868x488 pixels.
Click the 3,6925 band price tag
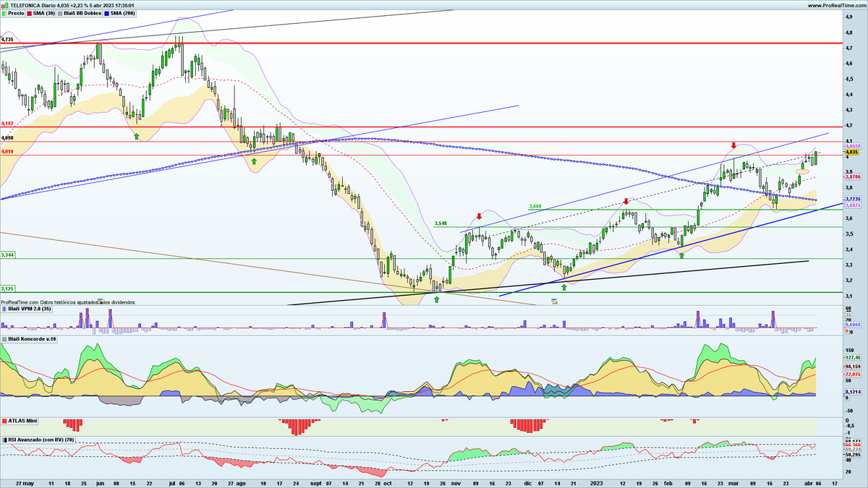tap(853, 205)
